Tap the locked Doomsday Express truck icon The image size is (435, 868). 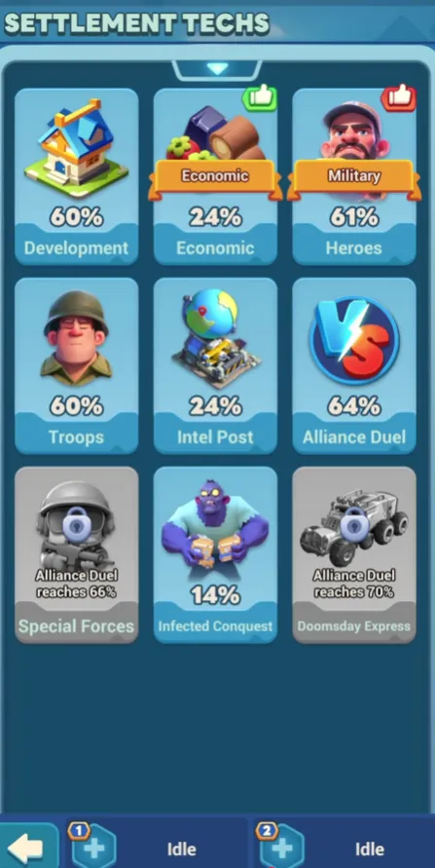tap(354, 526)
